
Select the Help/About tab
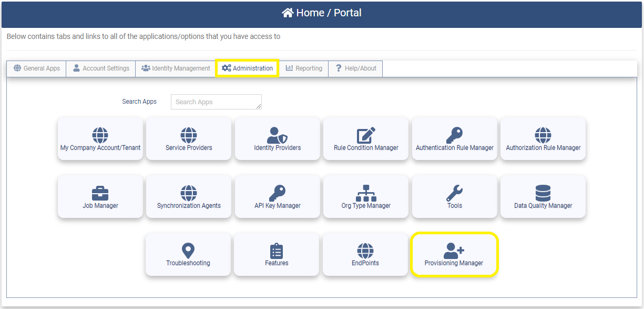point(355,68)
